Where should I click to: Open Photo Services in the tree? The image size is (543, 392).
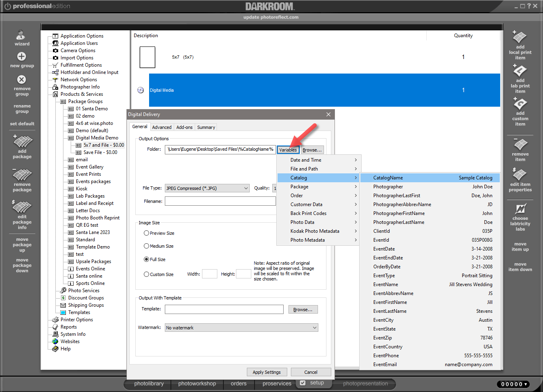(x=84, y=291)
